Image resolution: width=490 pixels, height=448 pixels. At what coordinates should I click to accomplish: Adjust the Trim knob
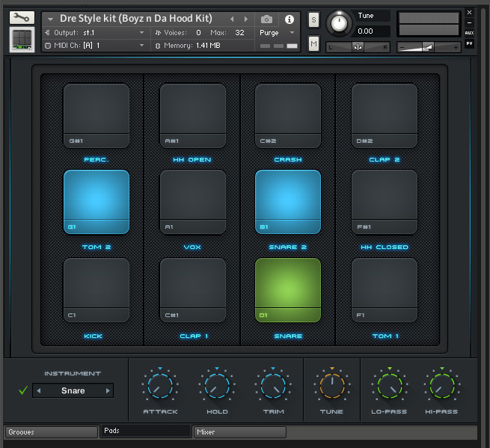(273, 386)
